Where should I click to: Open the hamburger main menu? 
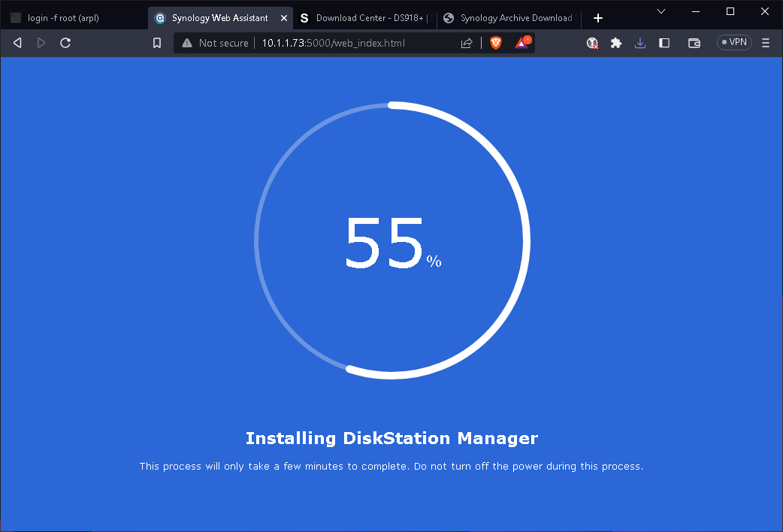pyautogui.click(x=766, y=43)
